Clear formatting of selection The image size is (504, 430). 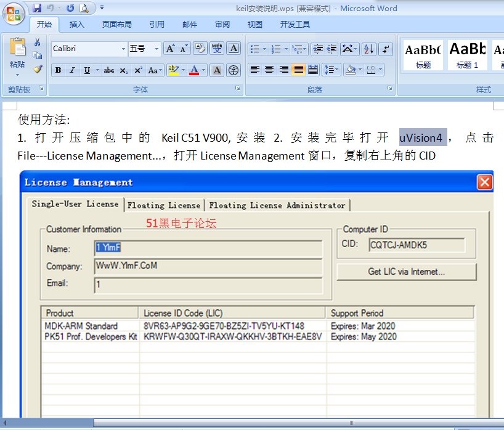(200, 49)
